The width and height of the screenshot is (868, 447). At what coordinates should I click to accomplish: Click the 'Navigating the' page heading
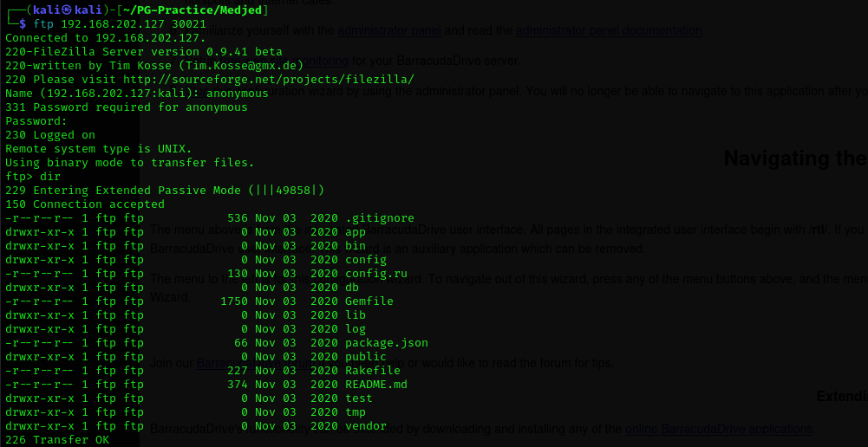794,159
